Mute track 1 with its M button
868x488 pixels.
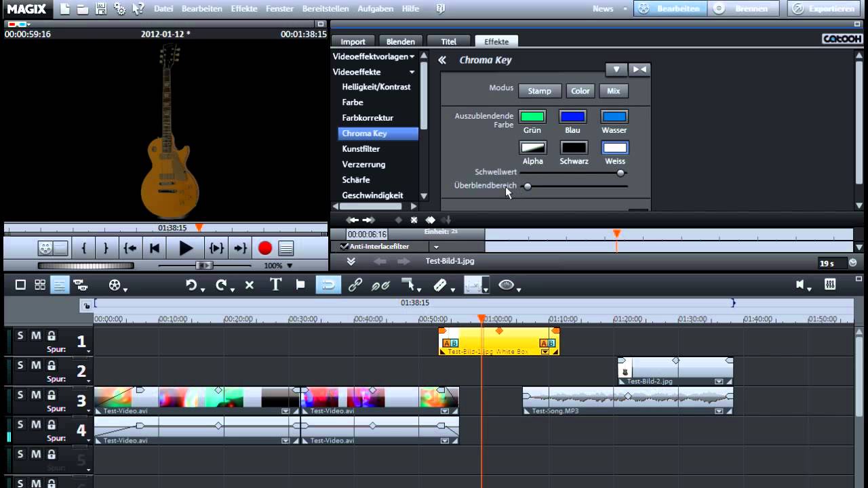(x=36, y=335)
